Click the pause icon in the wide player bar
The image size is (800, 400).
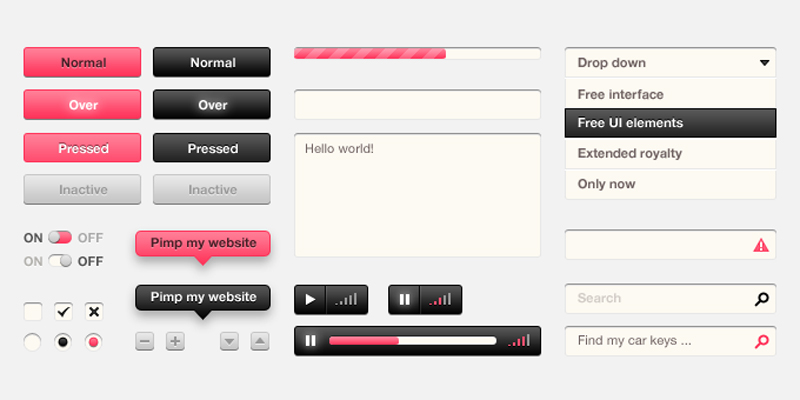point(310,341)
